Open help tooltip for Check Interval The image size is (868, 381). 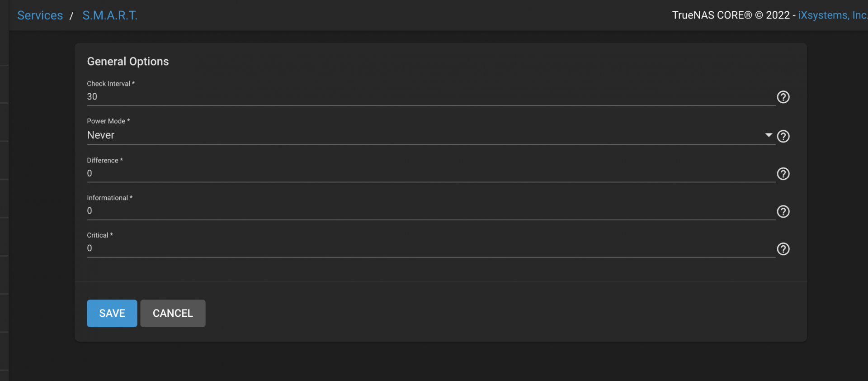[783, 97]
